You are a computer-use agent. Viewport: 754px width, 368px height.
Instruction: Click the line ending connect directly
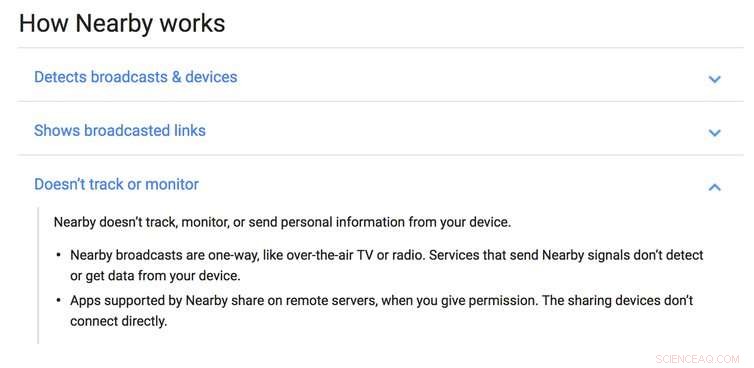[x=118, y=321]
